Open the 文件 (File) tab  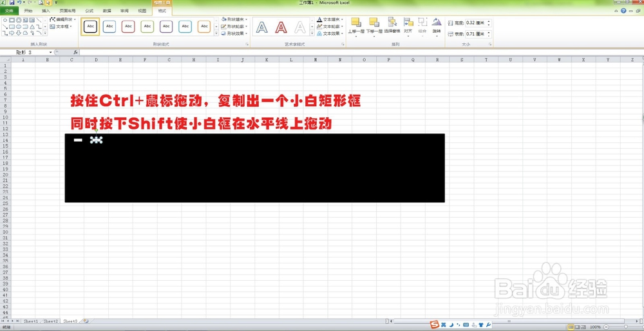click(x=9, y=11)
